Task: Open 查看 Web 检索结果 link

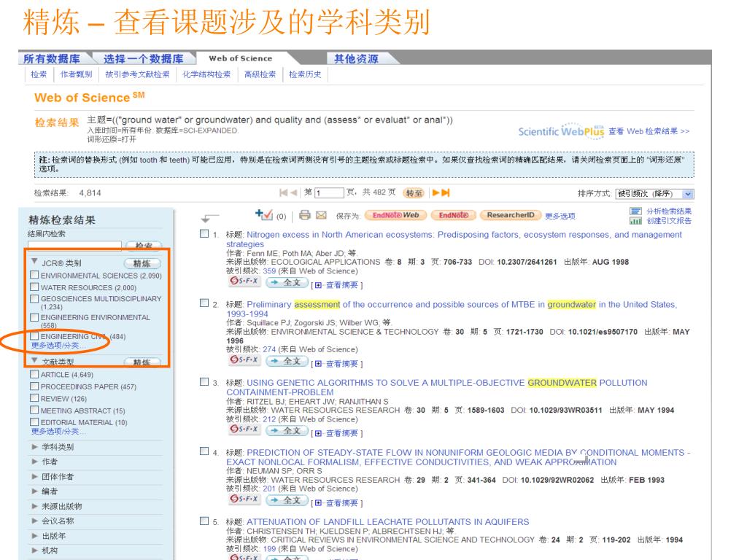Action: click(649, 131)
